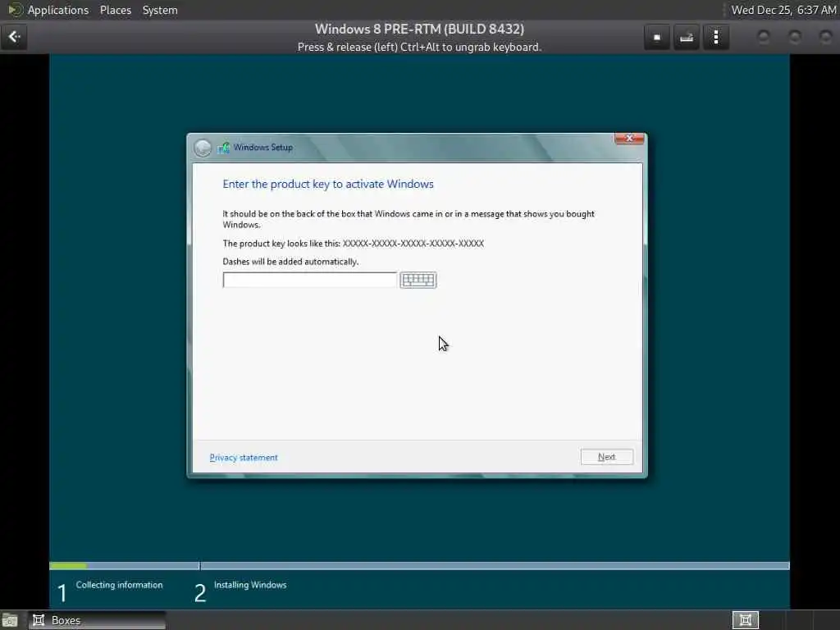Click the workspace switcher icon at bottom right
The width and height of the screenshot is (840, 630).
pos(745,620)
